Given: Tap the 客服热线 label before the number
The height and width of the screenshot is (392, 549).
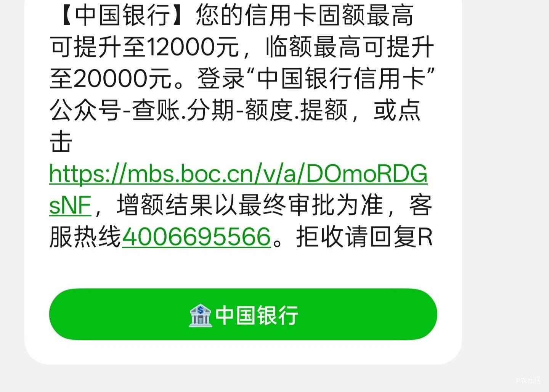Looking at the screenshot, I should [85, 236].
